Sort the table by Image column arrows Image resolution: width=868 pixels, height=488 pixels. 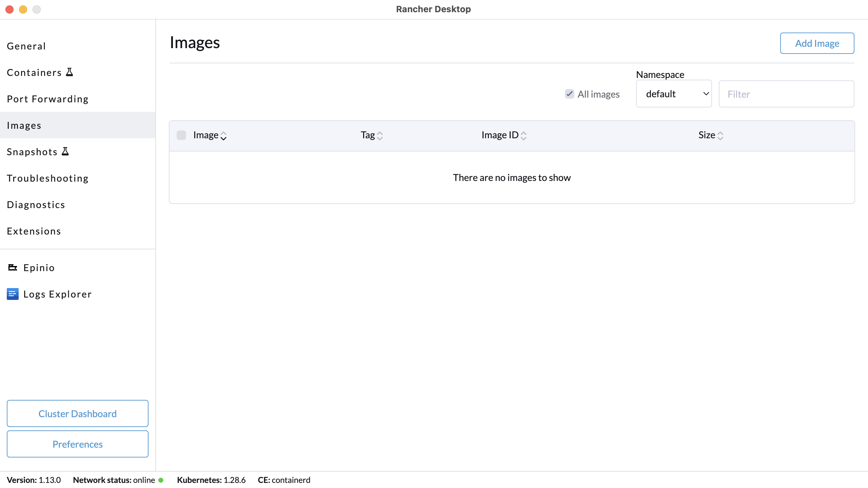223,136
